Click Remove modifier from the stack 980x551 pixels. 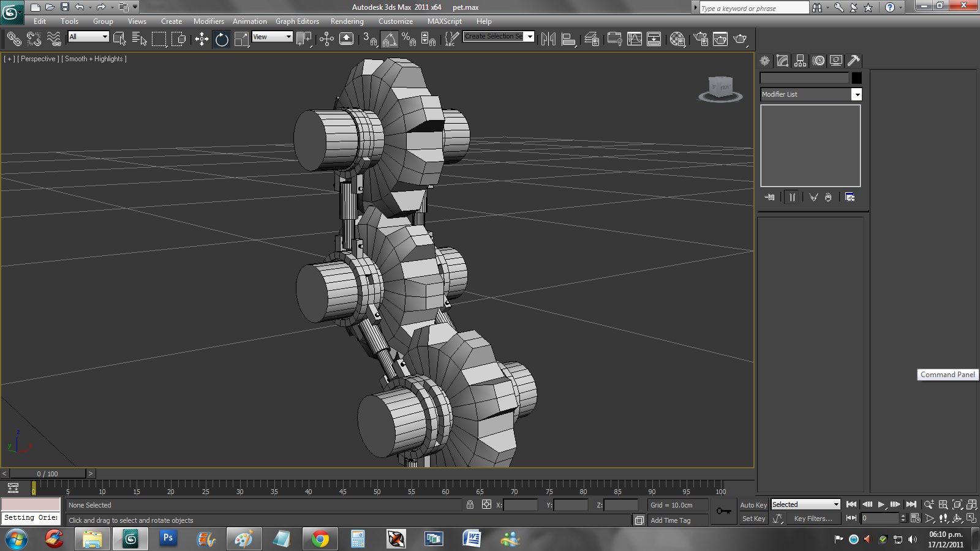click(828, 197)
